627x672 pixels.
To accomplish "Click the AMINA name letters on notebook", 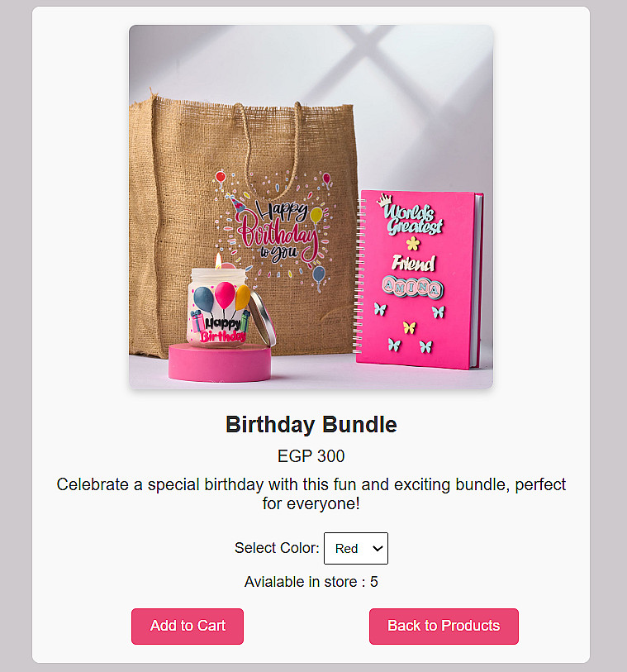I will coord(412,288).
